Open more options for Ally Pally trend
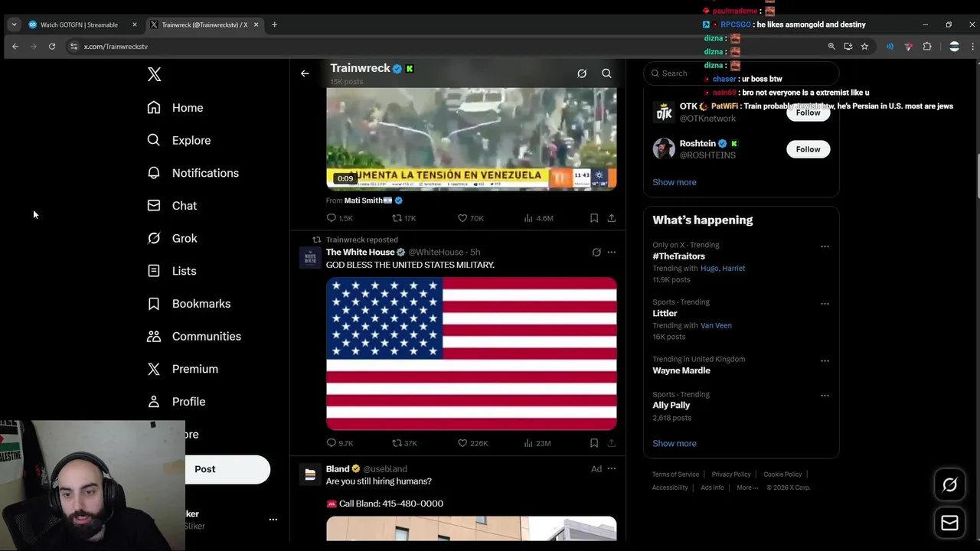 [825, 396]
